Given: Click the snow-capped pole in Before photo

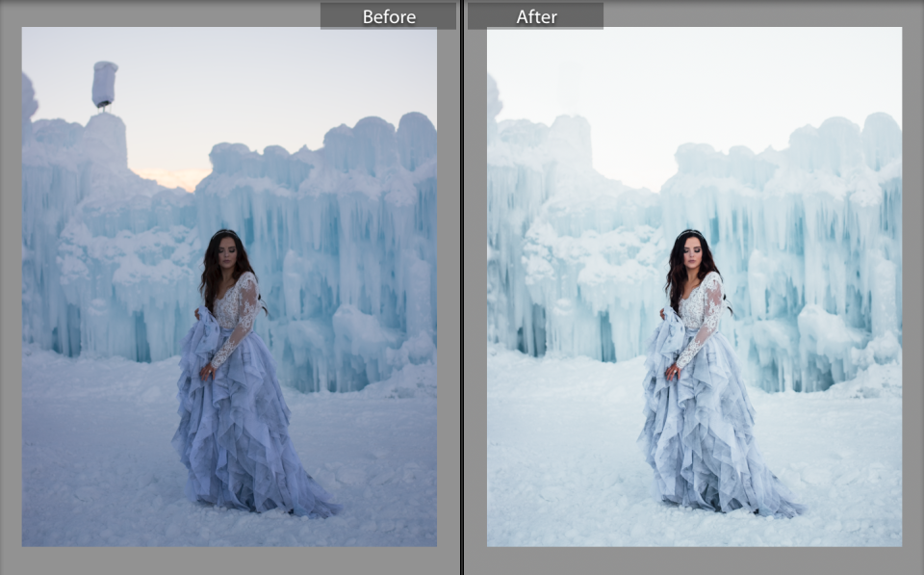Looking at the screenshot, I should point(104,84).
